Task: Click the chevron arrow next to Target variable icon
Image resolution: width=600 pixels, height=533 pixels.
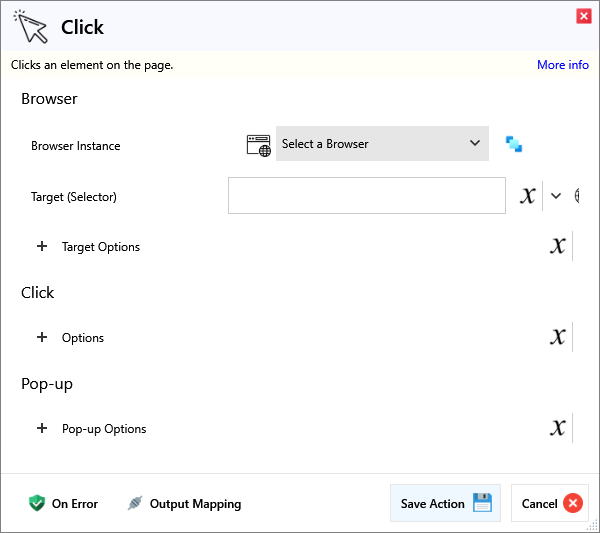Action: 556,196
